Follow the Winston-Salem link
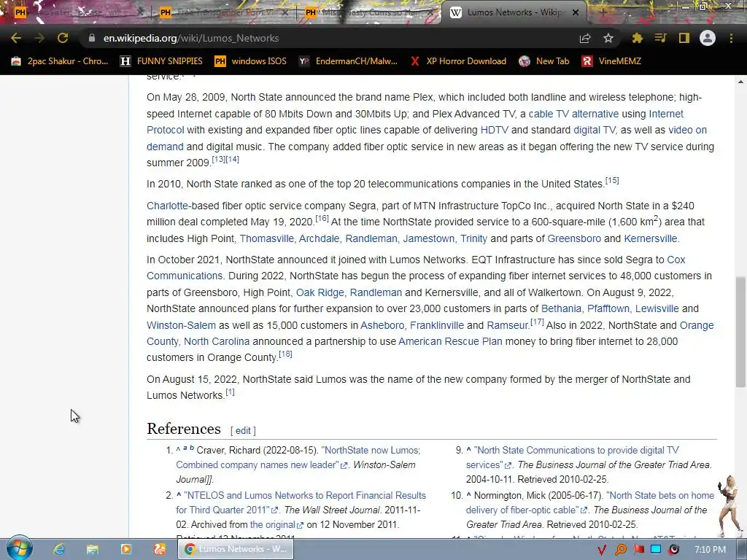Image resolution: width=747 pixels, height=560 pixels. [181, 325]
